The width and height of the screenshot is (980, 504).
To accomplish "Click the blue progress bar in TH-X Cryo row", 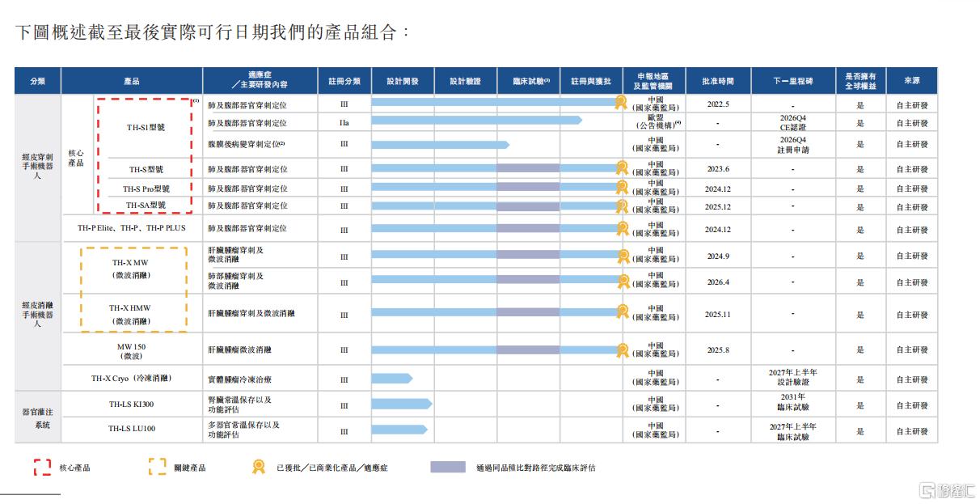I will 392,379.
